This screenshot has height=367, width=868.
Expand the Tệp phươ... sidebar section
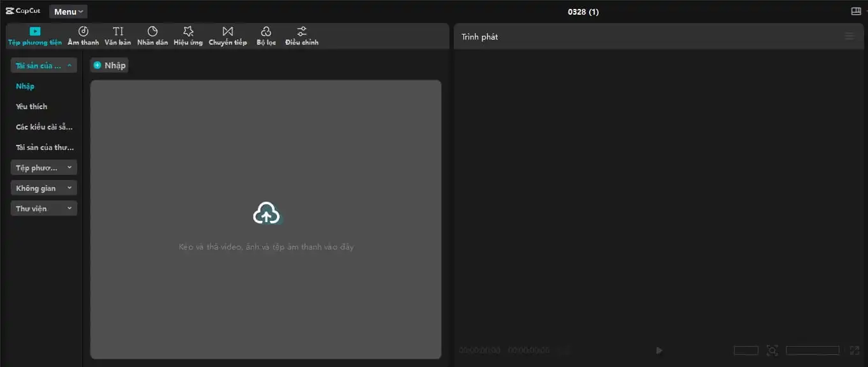44,167
